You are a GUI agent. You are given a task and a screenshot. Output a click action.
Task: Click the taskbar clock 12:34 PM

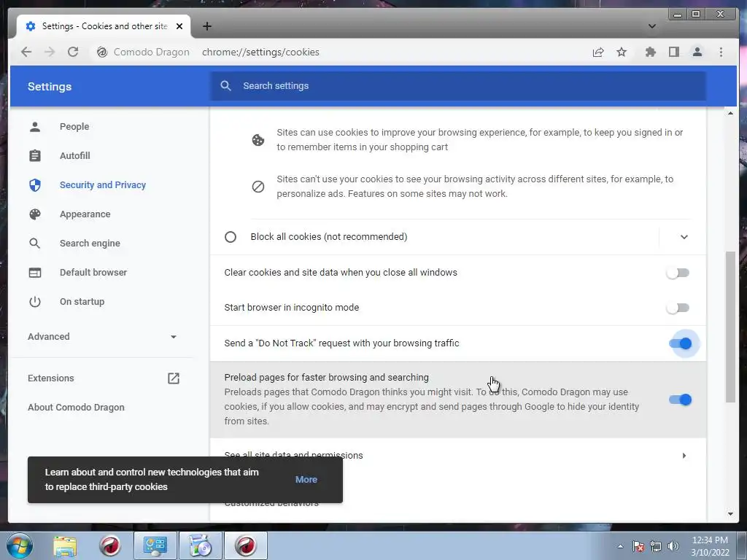pyautogui.click(x=710, y=540)
